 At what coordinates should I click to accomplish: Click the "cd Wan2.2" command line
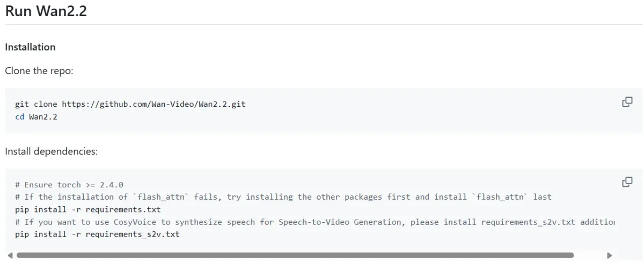tap(36, 116)
